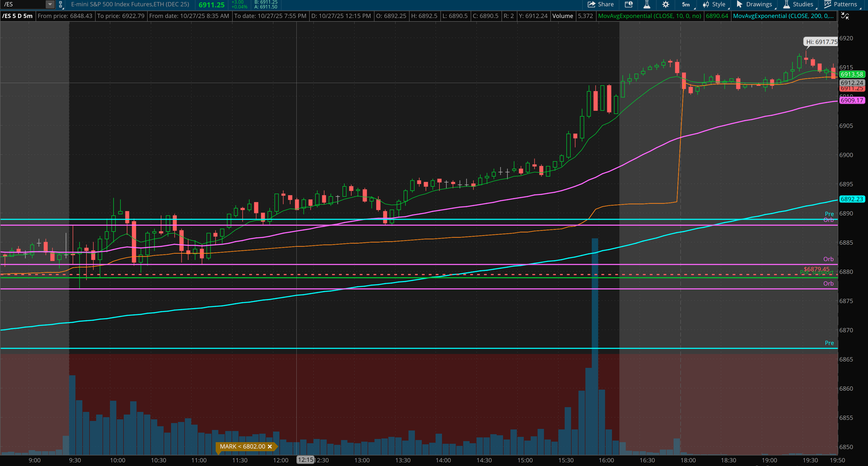The width and height of the screenshot is (868, 466).
Task: Expand the /ES symbol dropdown arrow
Action: click(x=50, y=5)
